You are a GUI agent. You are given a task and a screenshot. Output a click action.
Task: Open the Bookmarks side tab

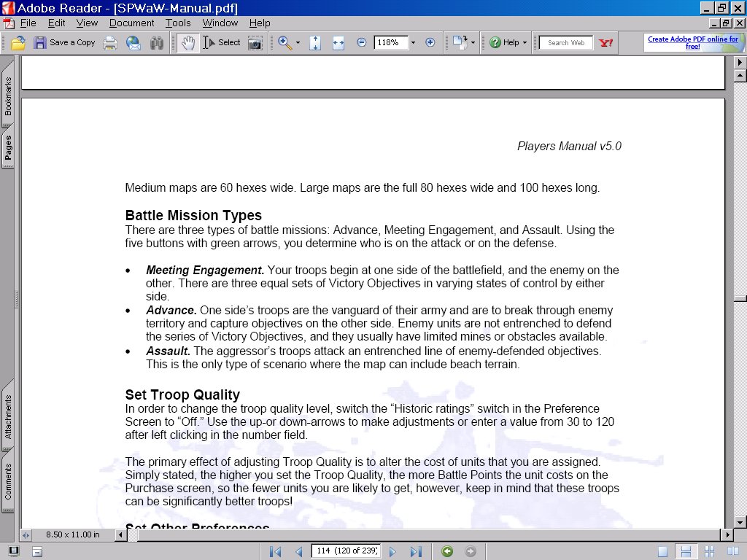click(8, 96)
